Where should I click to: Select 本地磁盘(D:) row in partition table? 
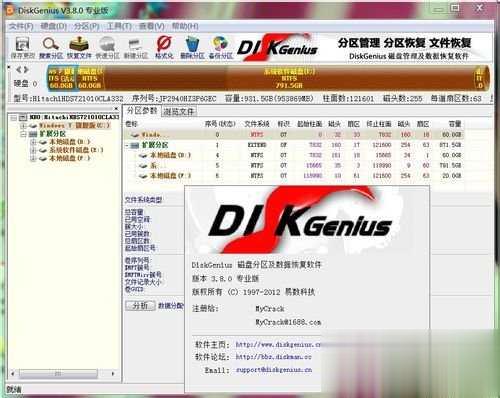(x=295, y=155)
